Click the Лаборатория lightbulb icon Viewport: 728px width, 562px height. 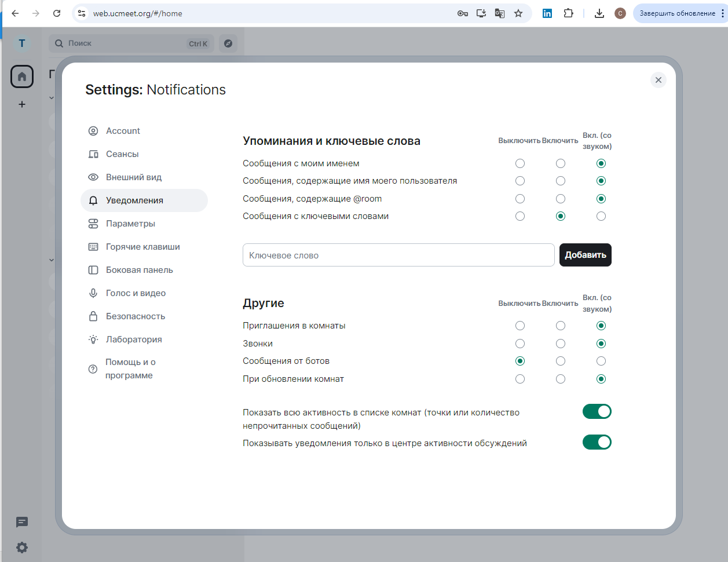click(93, 339)
